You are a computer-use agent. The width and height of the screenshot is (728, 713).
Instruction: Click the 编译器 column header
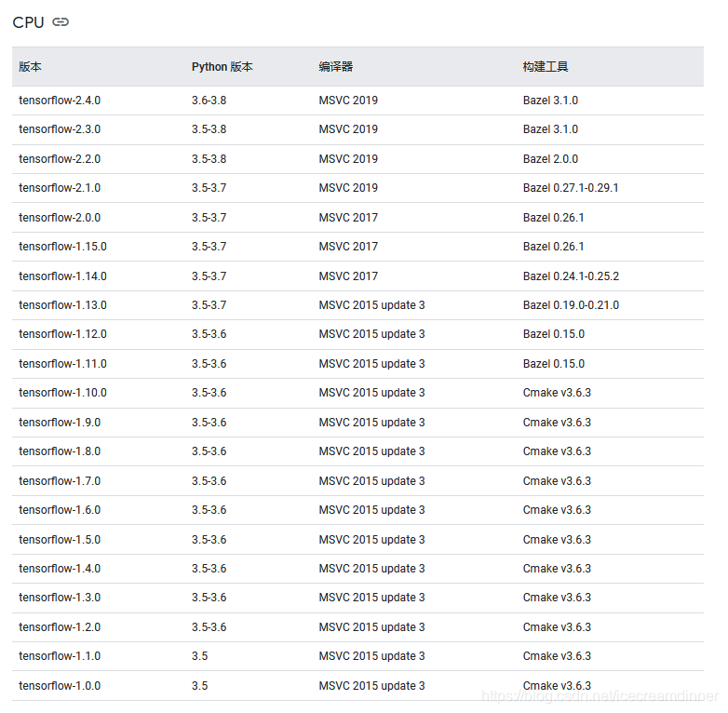click(x=336, y=67)
